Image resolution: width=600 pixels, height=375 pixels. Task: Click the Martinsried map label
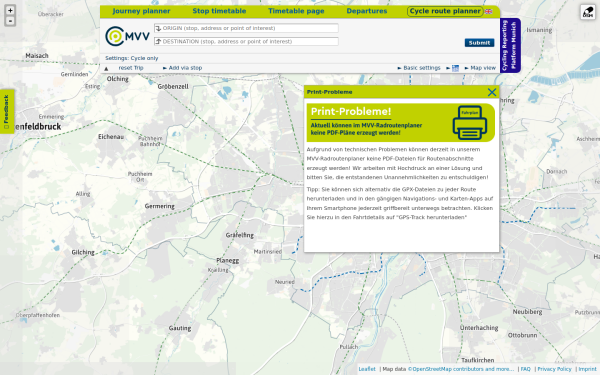tap(267, 252)
